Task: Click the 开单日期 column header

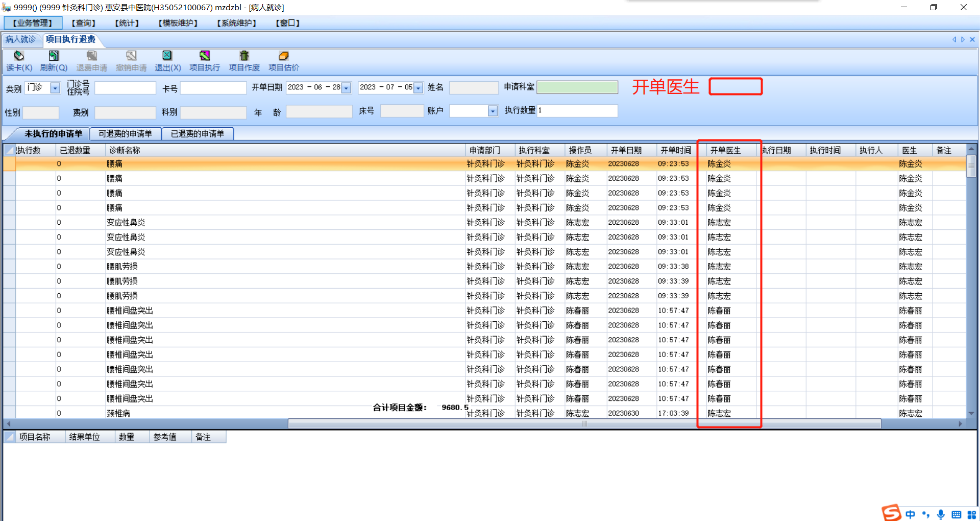Action: [631, 150]
